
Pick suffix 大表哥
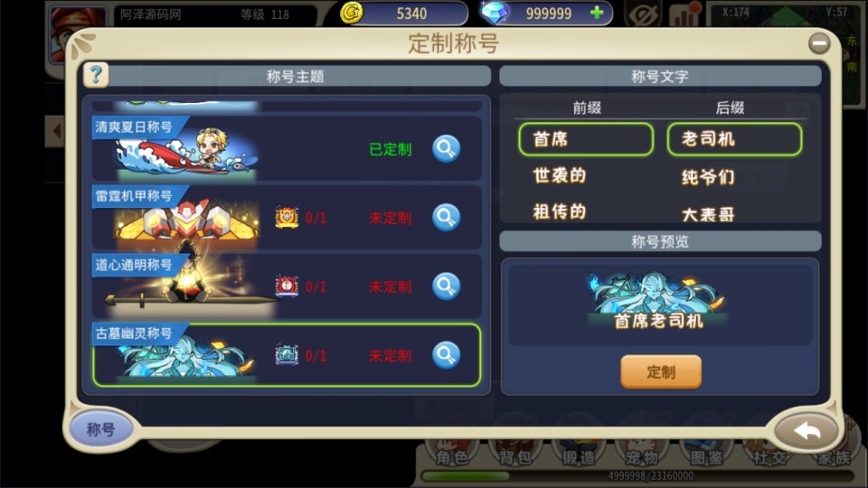tap(708, 214)
